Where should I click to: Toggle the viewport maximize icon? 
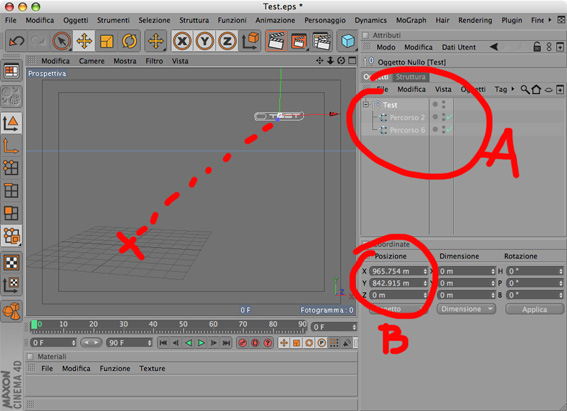point(352,61)
